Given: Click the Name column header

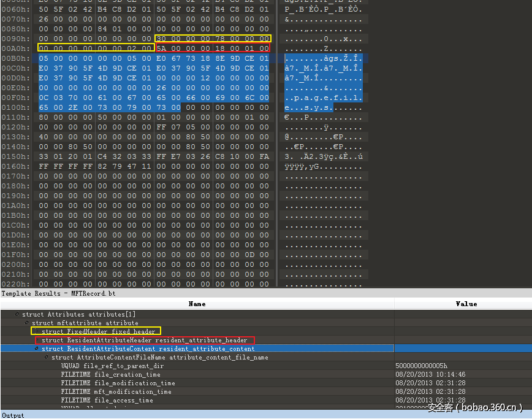Looking at the screenshot, I should pyautogui.click(x=197, y=304).
